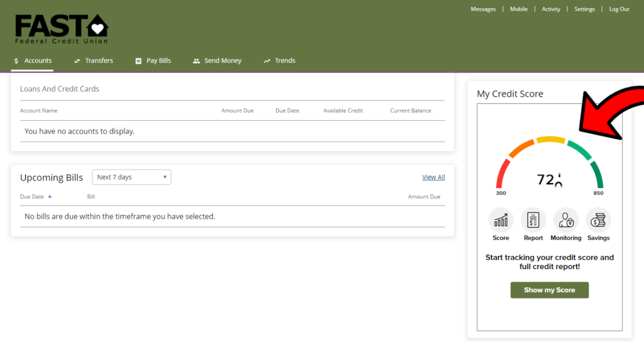Sort bills by Due Date column
Viewport: 644px width, 342px height.
click(x=36, y=197)
